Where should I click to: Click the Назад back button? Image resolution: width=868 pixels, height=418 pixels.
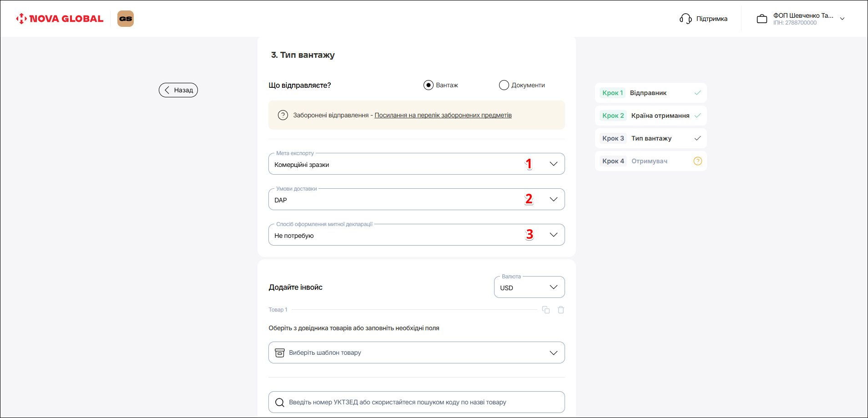click(x=178, y=90)
